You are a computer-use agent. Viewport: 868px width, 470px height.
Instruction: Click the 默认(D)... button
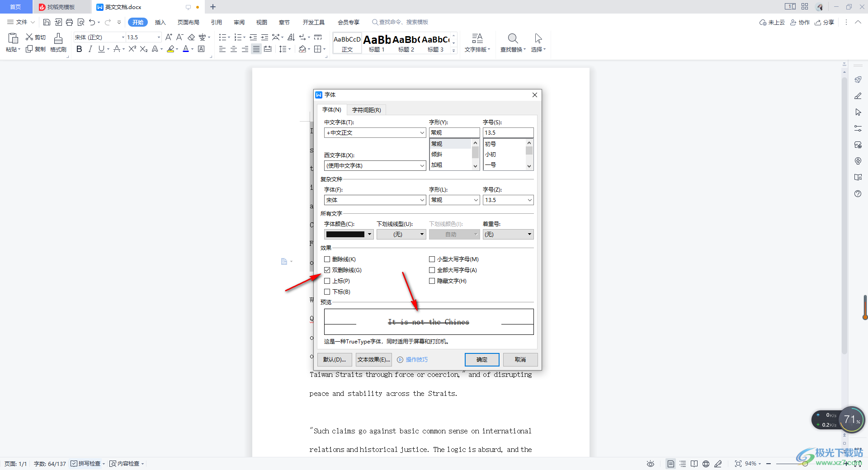335,360
